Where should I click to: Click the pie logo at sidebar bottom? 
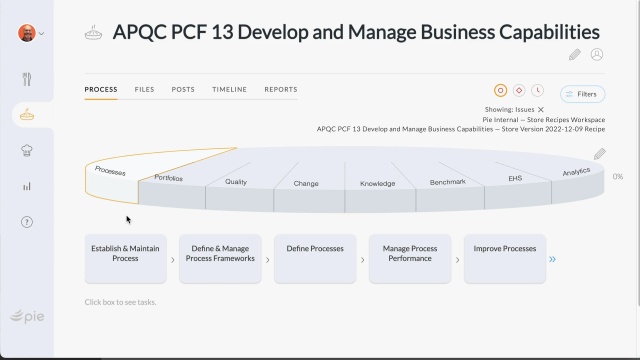click(x=27, y=316)
